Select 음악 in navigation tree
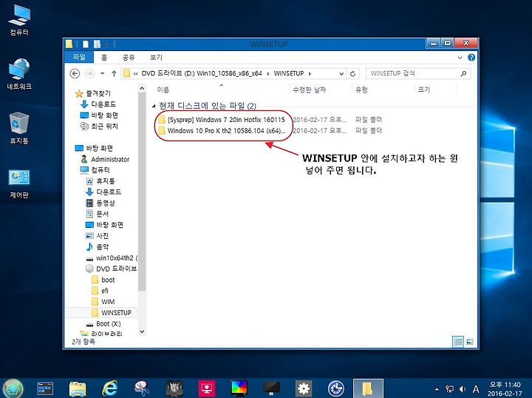The height and width of the screenshot is (398, 532). tap(98, 246)
